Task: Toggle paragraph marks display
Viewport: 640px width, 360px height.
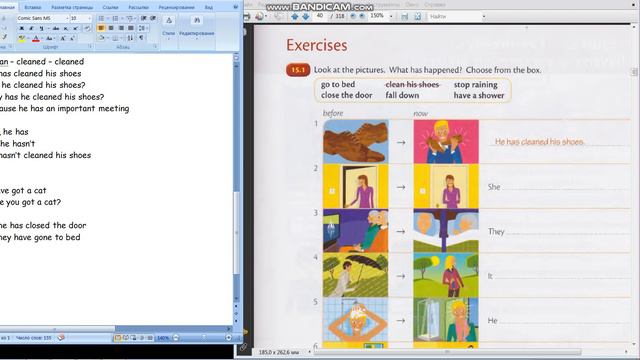Action: 141,38
